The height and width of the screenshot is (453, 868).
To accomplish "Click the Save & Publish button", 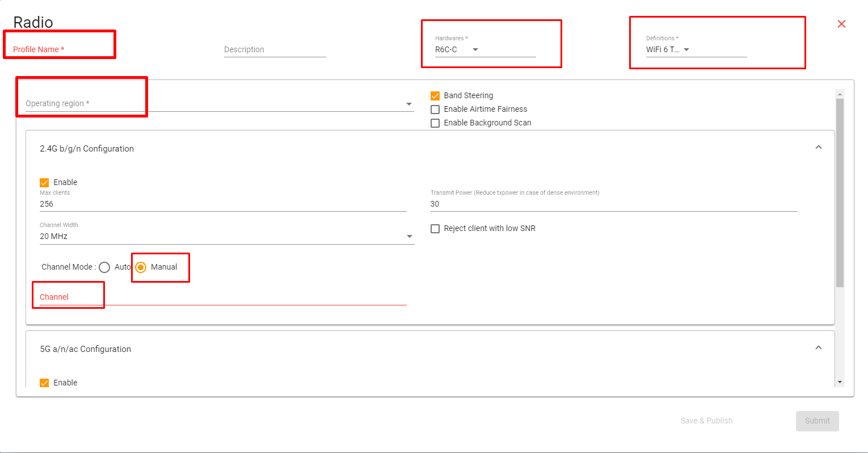I will [706, 421].
